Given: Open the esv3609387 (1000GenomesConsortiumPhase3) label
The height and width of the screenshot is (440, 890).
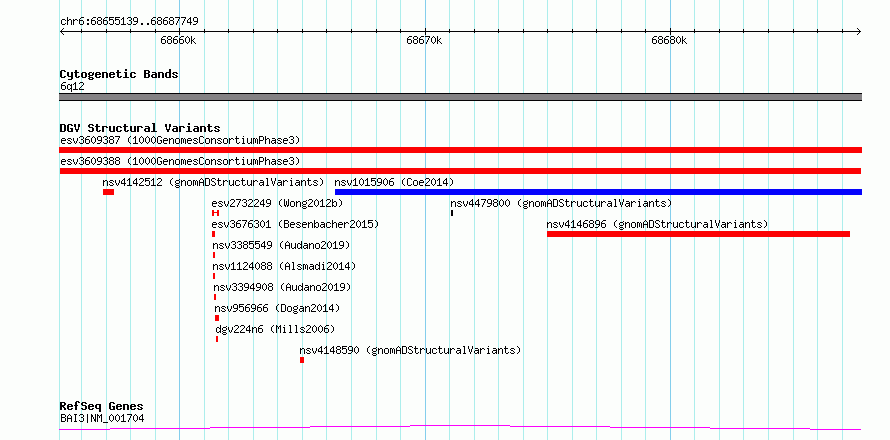Looking at the screenshot, I should pos(180,140).
